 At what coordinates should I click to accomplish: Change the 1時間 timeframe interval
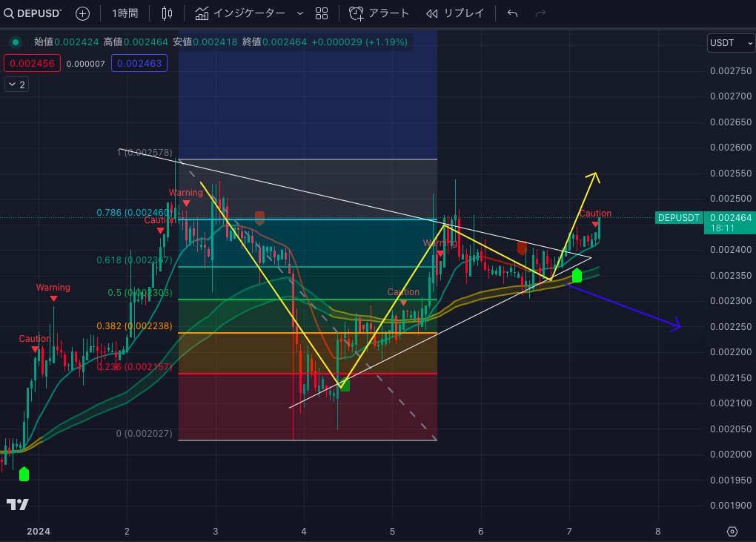(125, 13)
